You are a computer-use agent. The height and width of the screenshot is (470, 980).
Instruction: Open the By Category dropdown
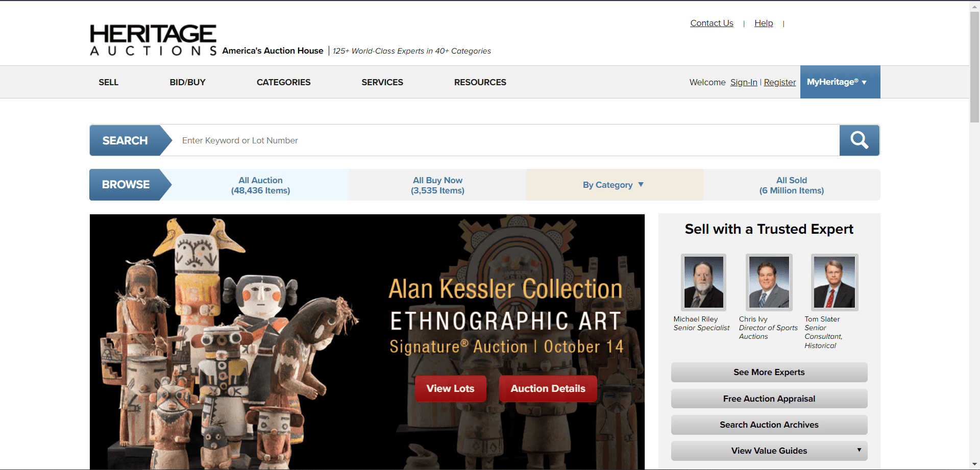(614, 185)
